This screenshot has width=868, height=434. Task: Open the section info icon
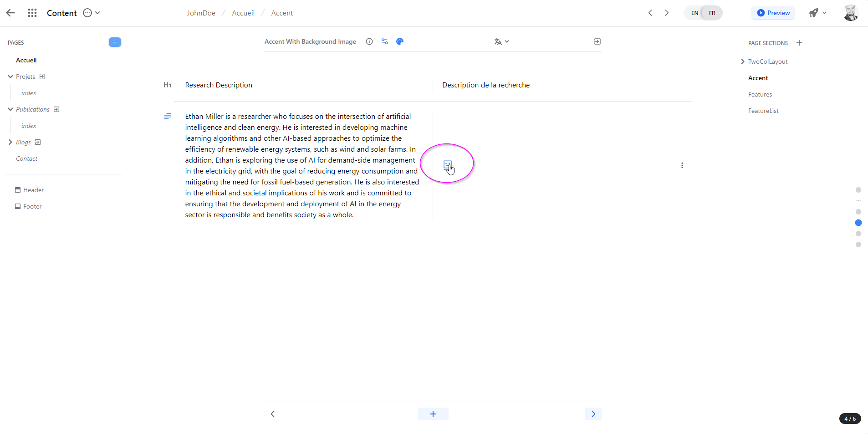click(x=369, y=41)
